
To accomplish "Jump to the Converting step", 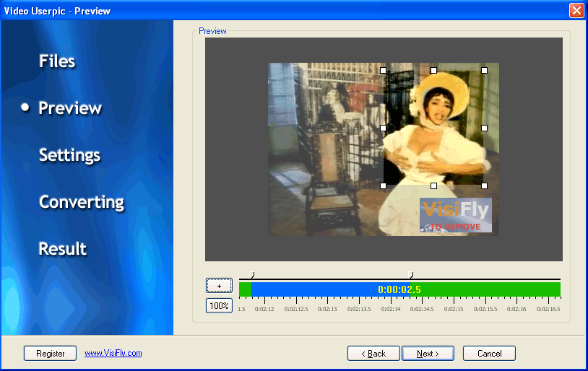I will pos(82,202).
